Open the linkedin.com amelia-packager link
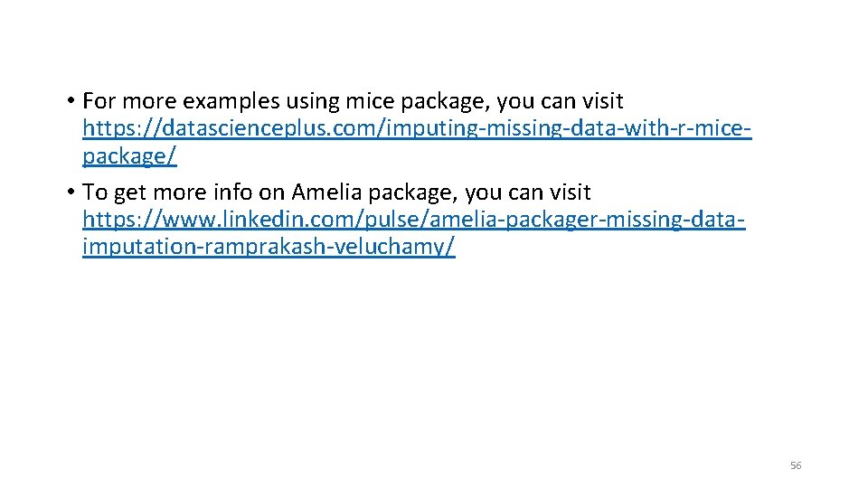Viewport: 868px width, 488px height. (x=413, y=220)
